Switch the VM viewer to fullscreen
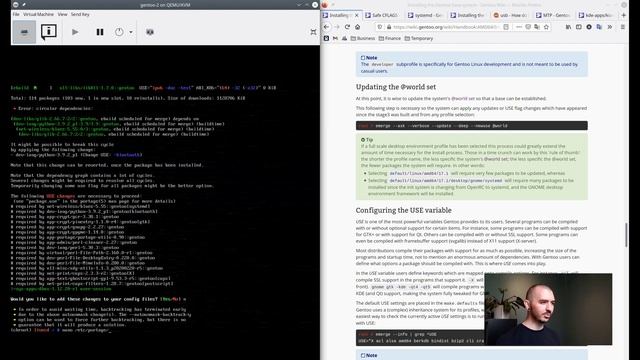 point(313,32)
